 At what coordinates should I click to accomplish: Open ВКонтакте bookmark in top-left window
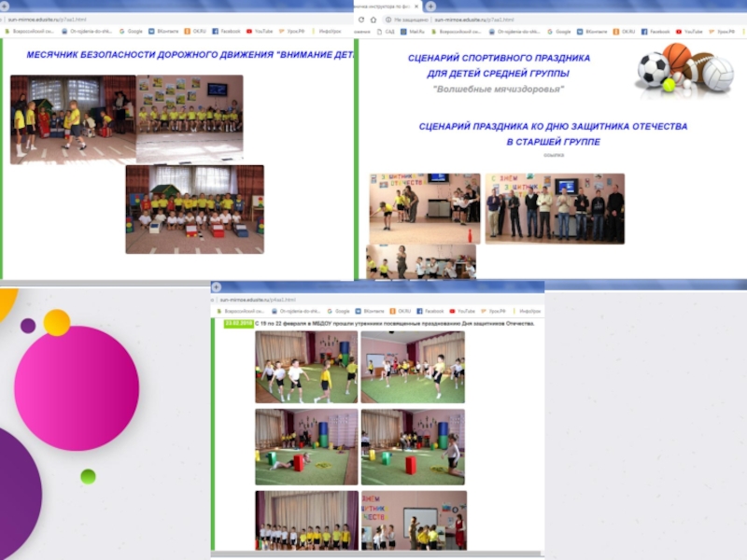[163, 31]
